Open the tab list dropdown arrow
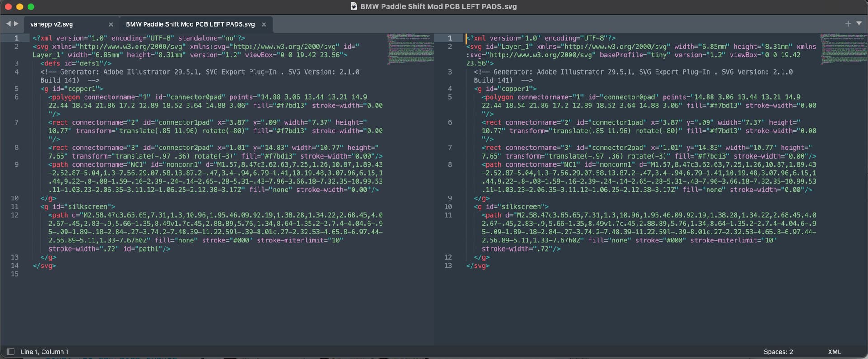The image size is (868, 359). 859,23
